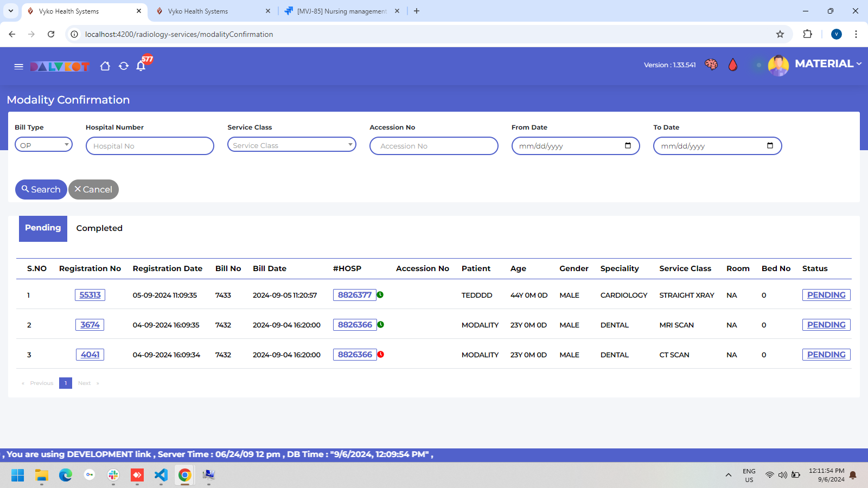Click the red blood drop icon
868x488 pixels.
733,65
